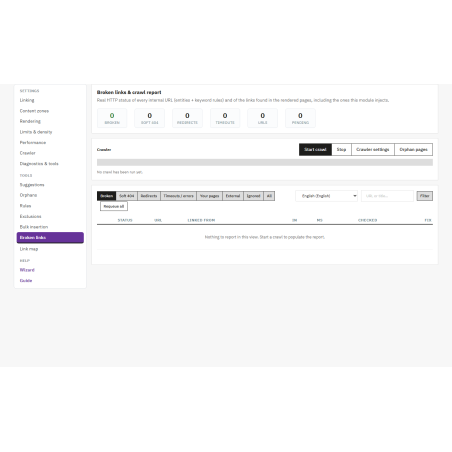
Task: Focus the URL or title filter field
Action: (x=387, y=196)
